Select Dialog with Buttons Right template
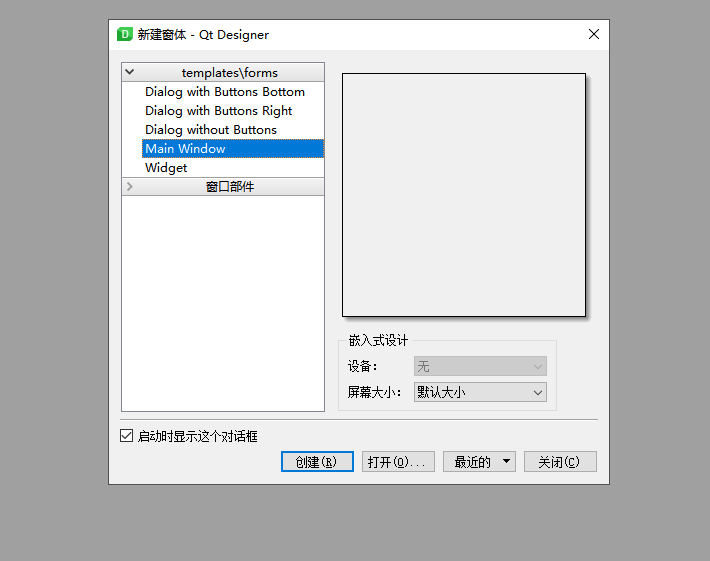This screenshot has width=710, height=561. pyautogui.click(x=219, y=111)
